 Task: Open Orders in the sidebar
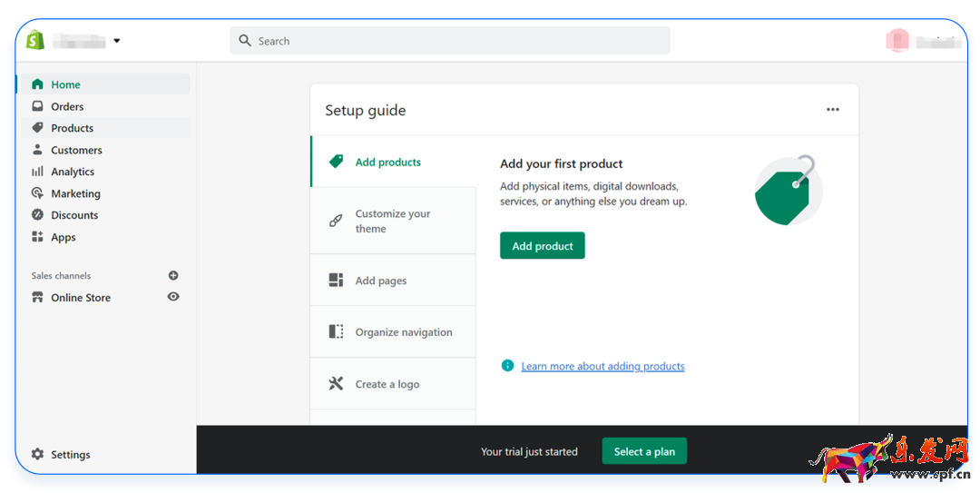pyautogui.click(x=67, y=106)
